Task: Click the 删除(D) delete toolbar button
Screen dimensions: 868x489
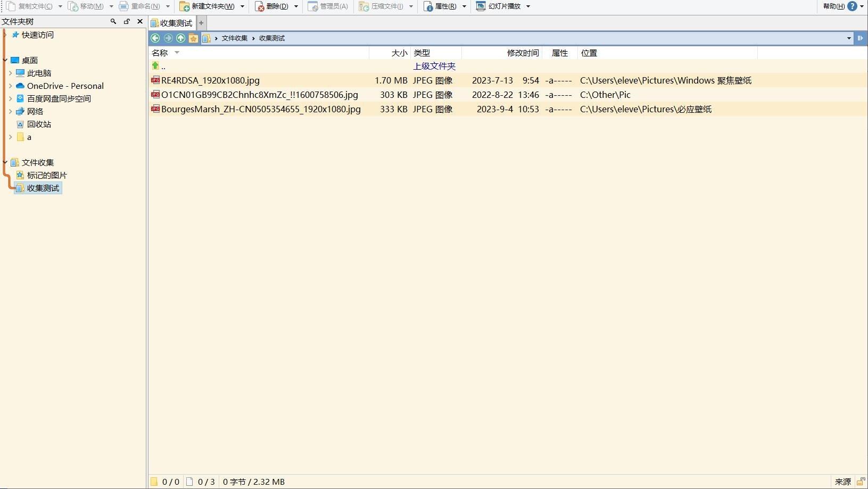Action: tap(271, 6)
